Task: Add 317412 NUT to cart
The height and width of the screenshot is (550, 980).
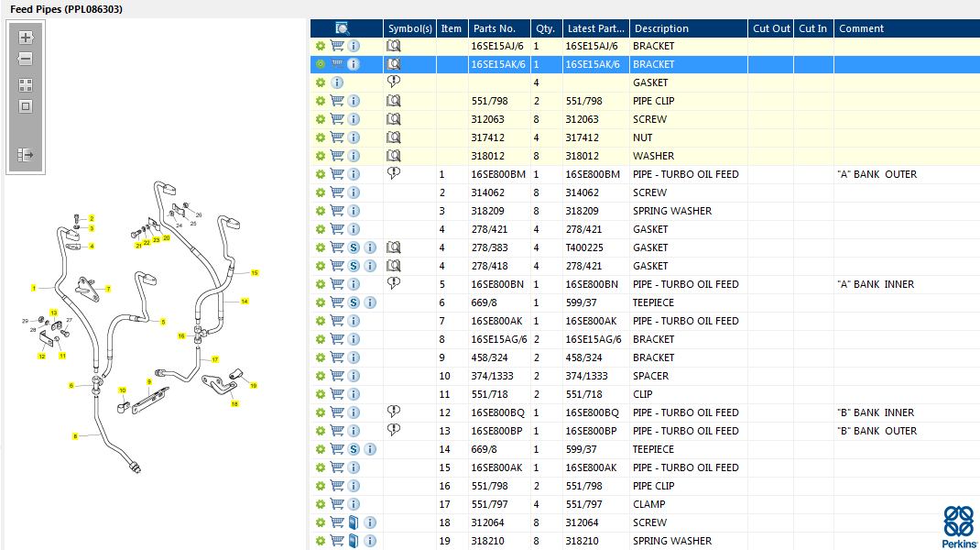Action: (337, 137)
